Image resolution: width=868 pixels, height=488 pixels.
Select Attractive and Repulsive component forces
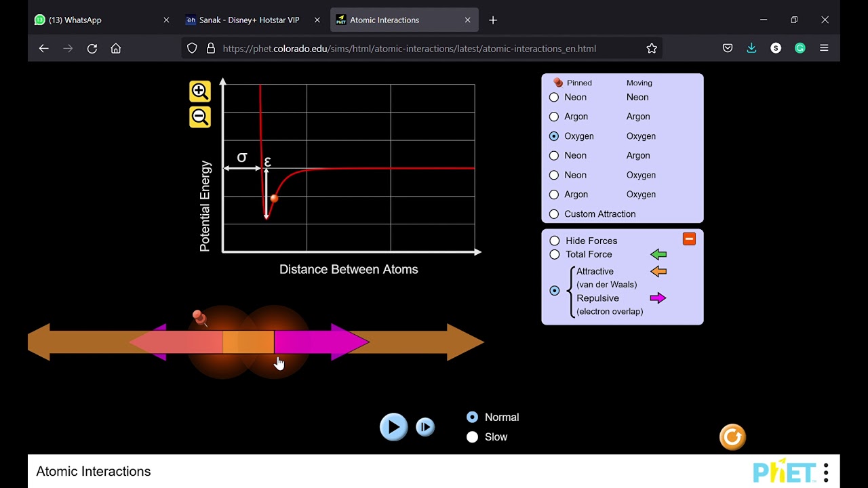coord(555,291)
